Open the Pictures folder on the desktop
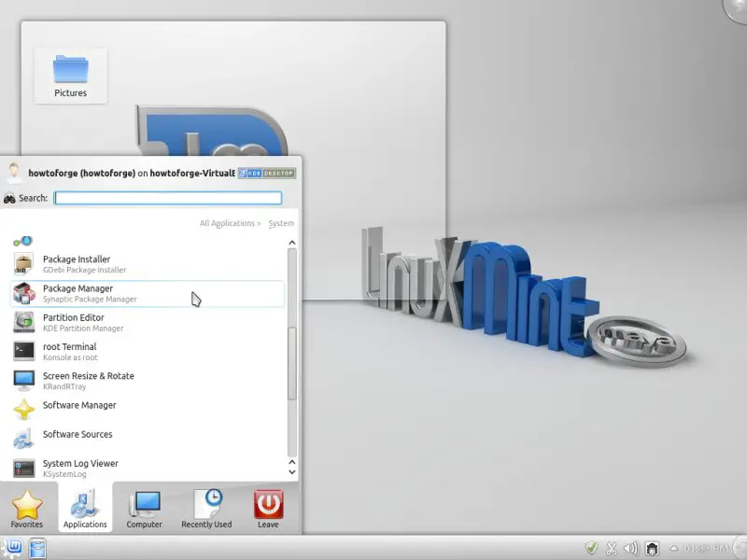The height and width of the screenshot is (560, 747). point(71,76)
